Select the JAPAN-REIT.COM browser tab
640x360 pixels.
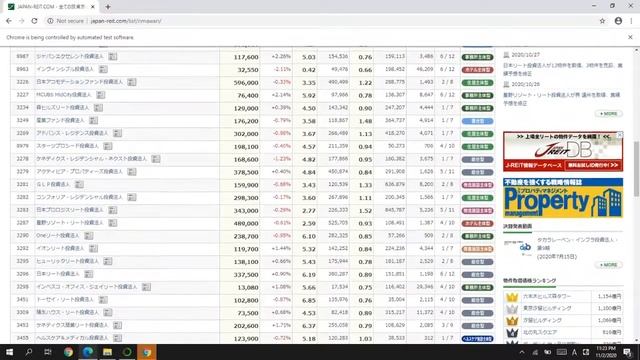click(x=51, y=7)
